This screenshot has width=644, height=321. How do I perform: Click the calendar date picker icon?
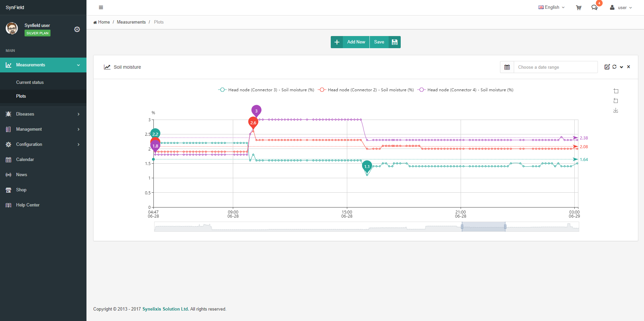[507, 67]
